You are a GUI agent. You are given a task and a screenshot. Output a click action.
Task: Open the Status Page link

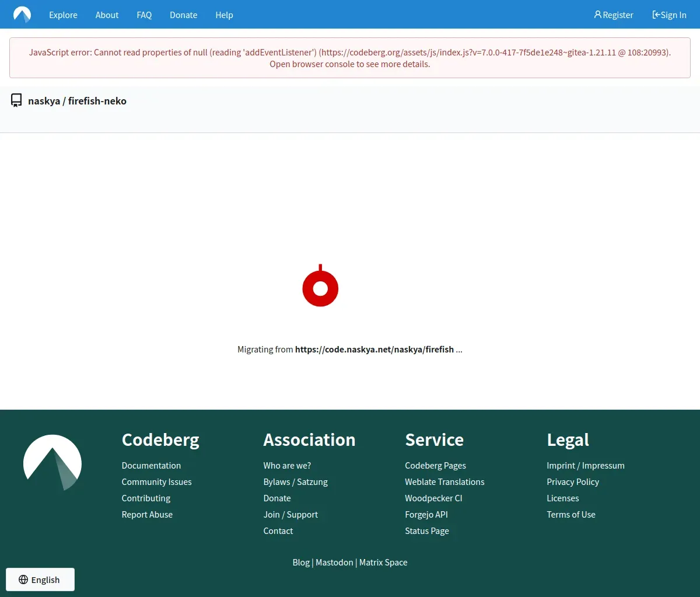(x=427, y=531)
